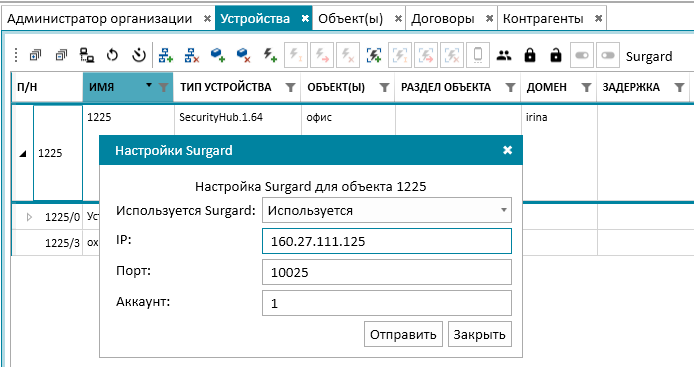Switch to the Договоры tab
The width and height of the screenshot is (694, 367).
tap(443, 19)
